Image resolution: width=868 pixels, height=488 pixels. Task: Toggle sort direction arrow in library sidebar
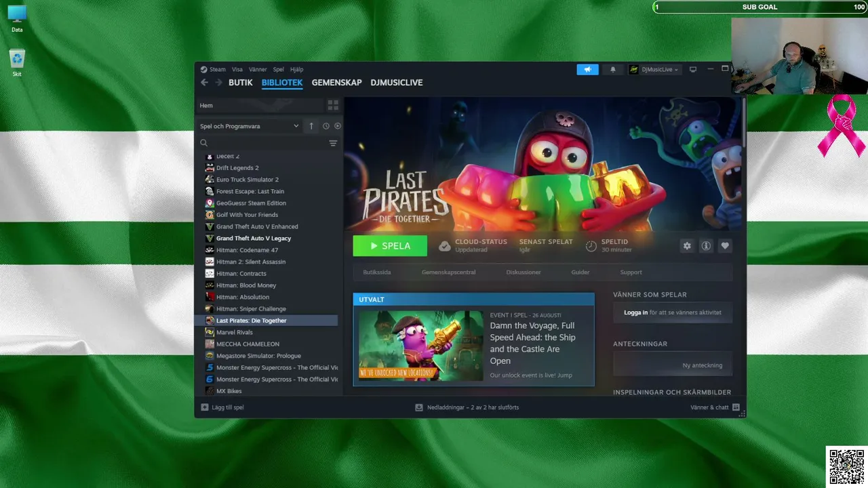point(311,126)
